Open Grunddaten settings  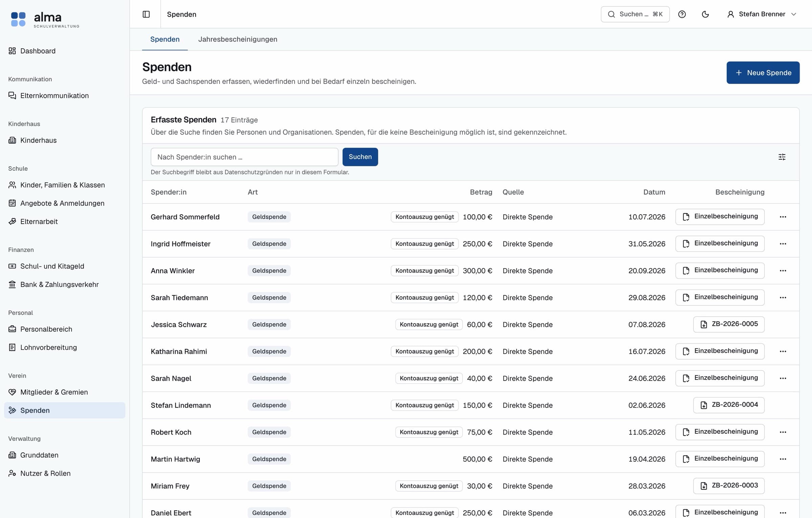[65, 455]
